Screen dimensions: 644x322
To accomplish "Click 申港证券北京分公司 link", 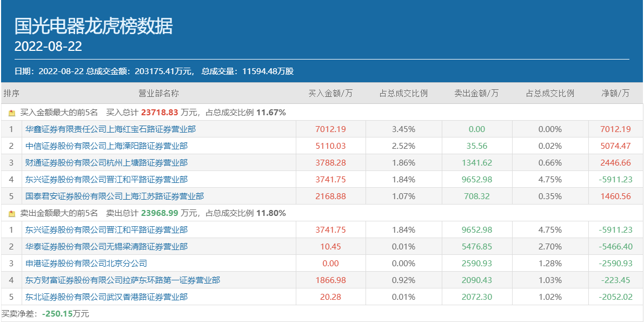I will (86, 264).
